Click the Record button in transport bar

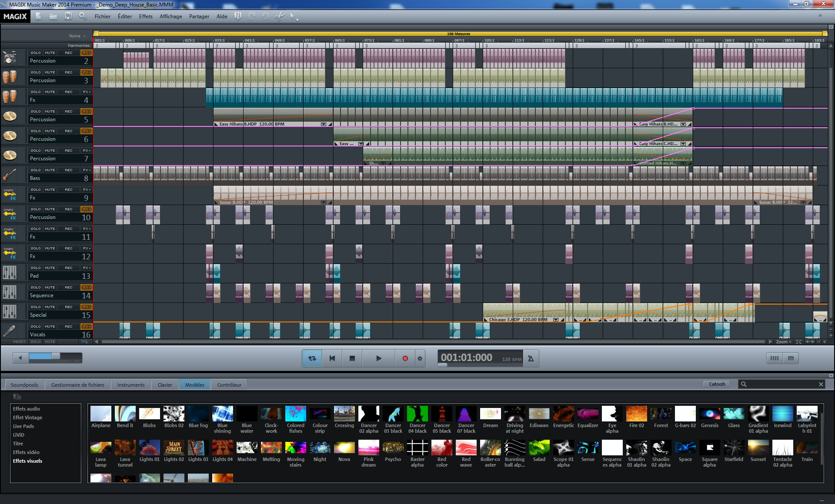405,358
